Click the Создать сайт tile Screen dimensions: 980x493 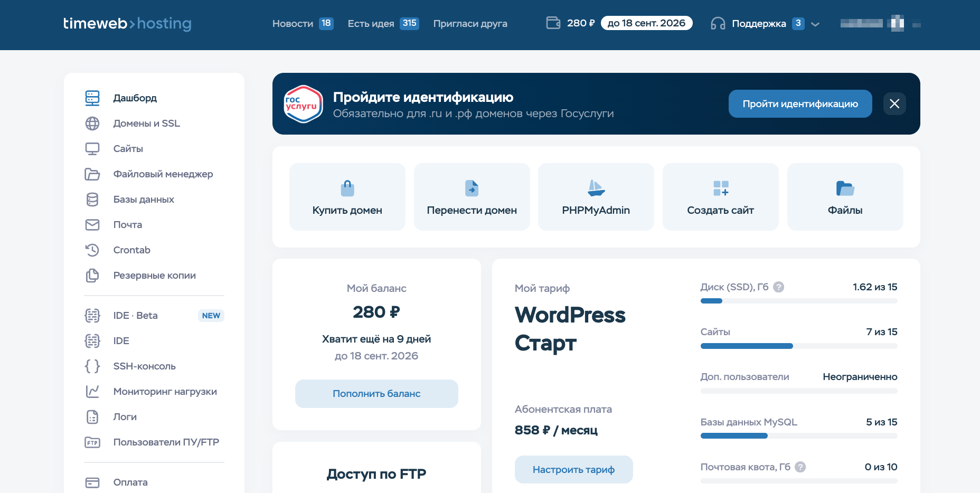point(721,196)
